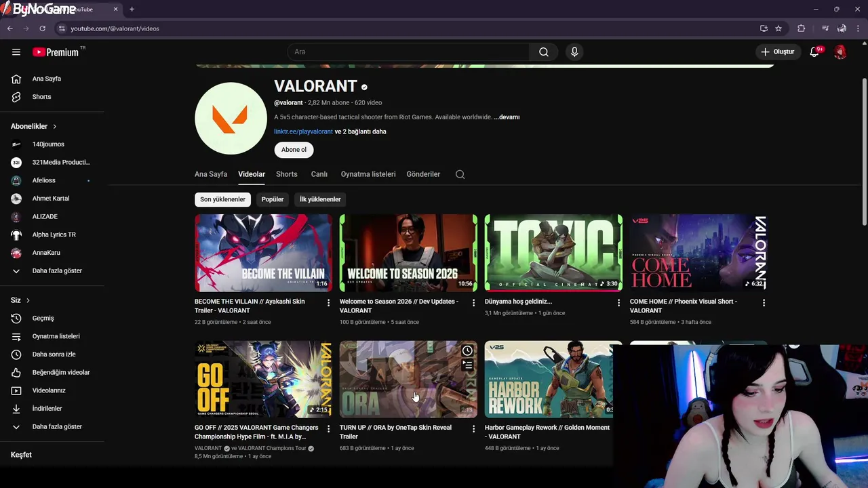The height and width of the screenshot is (488, 868).
Task: Click the YouTube Premium logo
Action: point(56,52)
